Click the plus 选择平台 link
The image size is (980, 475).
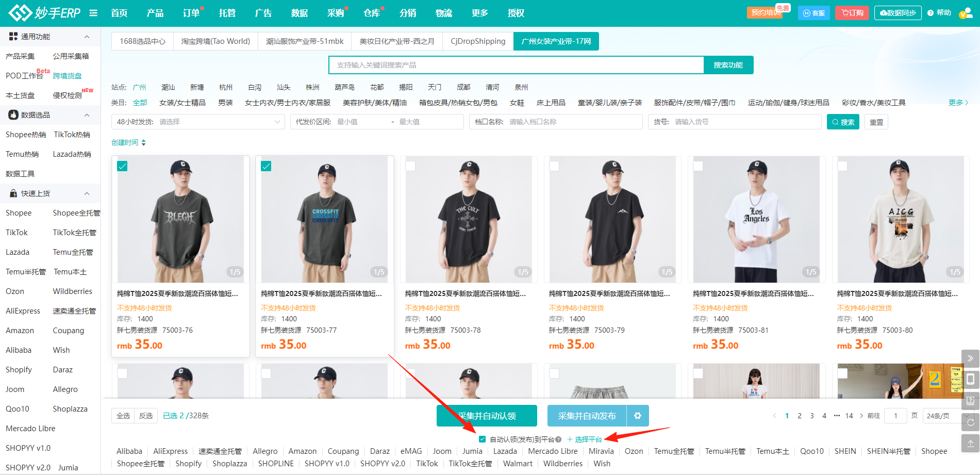pyautogui.click(x=585, y=439)
